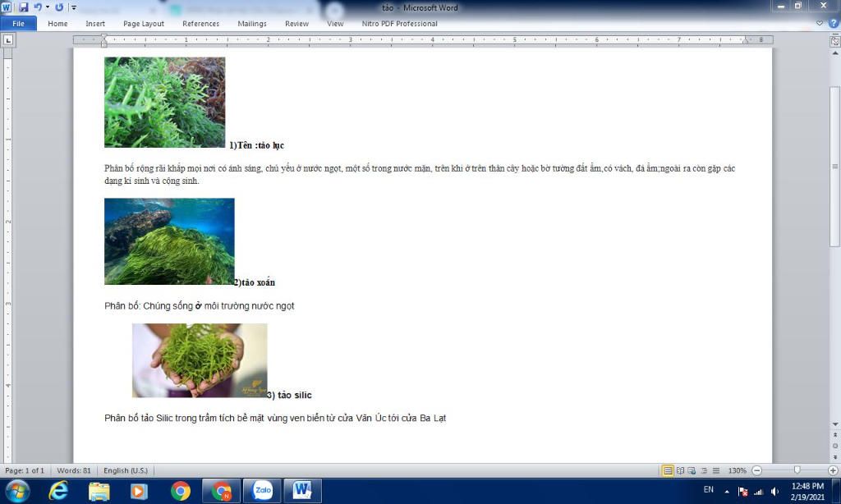Click the Save icon in Quick Access Toolbar
The width and height of the screenshot is (841, 504).
(x=23, y=7)
